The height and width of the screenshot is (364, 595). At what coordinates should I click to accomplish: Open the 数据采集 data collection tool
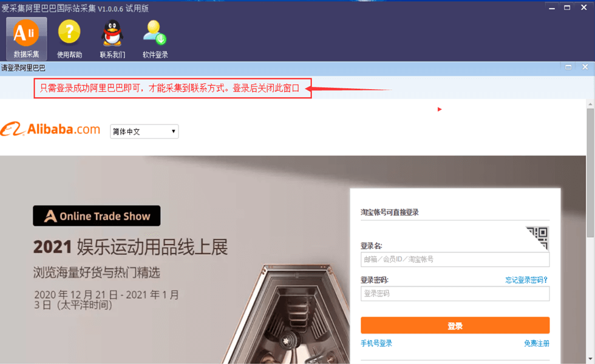[26, 38]
